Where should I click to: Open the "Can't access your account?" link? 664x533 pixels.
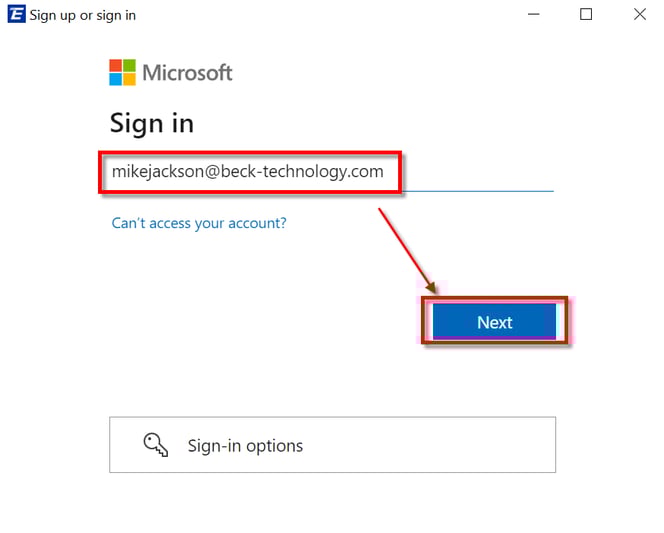click(x=199, y=223)
